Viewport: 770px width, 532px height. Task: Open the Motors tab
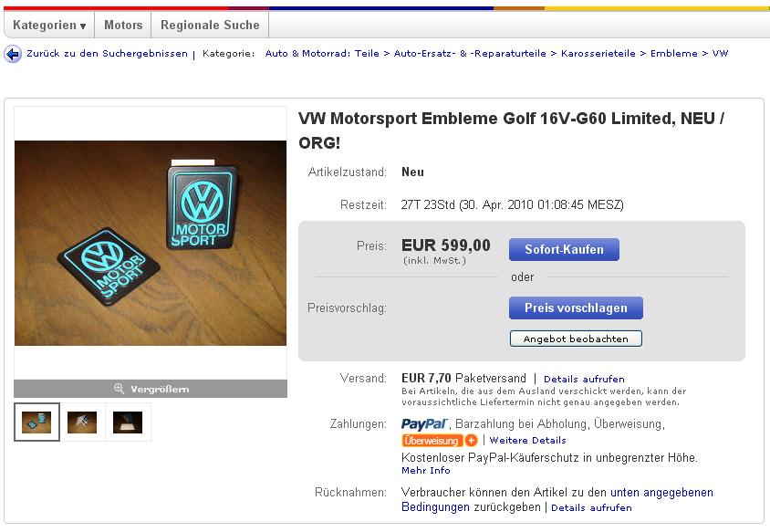[x=123, y=25]
